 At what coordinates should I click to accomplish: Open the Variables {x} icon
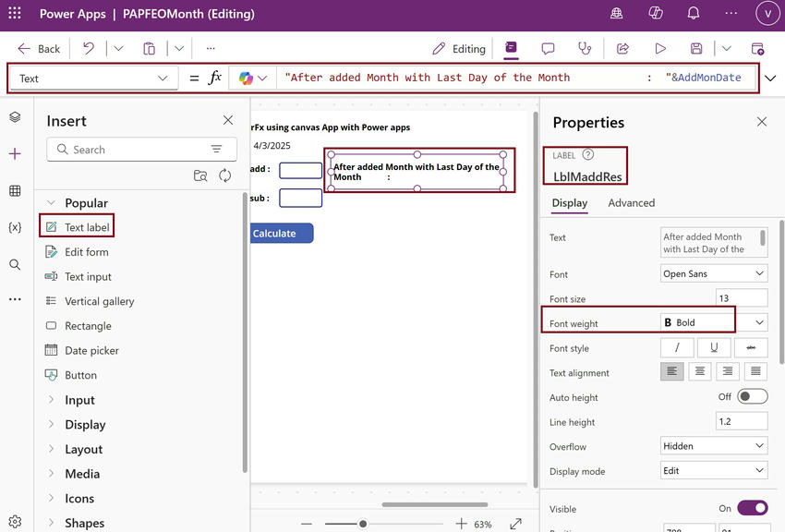(x=15, y=228)
